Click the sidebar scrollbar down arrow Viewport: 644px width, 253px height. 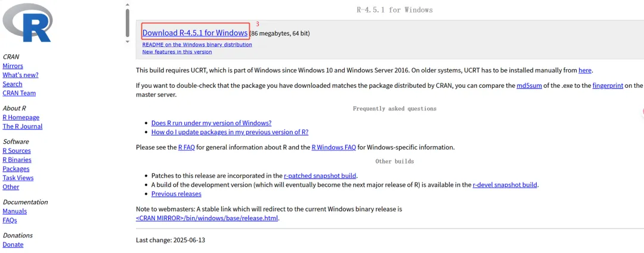[x=128, y=42]
